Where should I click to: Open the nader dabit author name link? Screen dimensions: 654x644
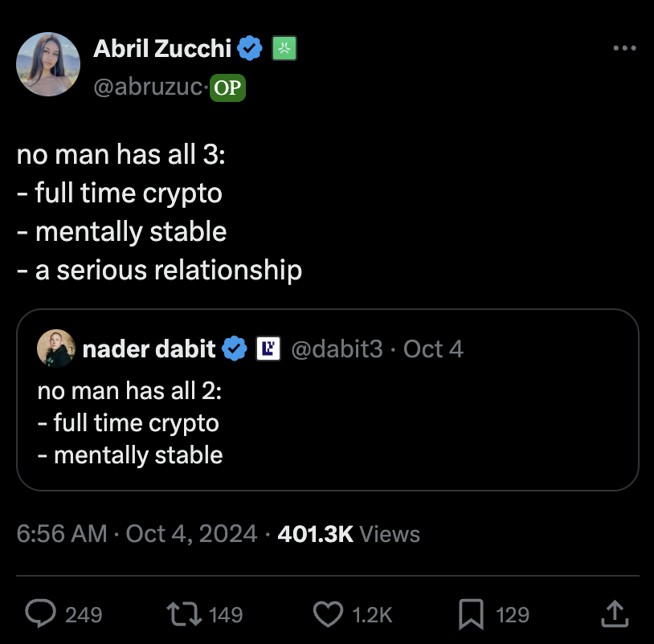pos(149,348)
